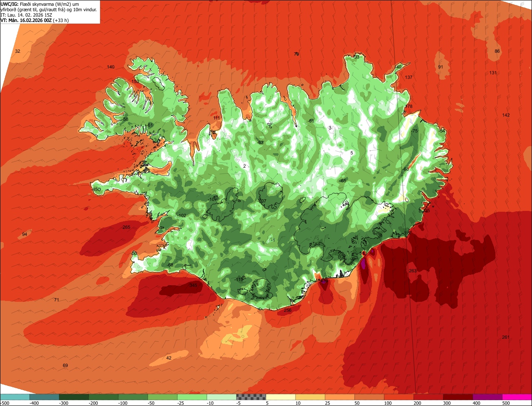This screenshot has height=406, width=532.
Task: Click the sea value 345 on the map
Action: click(x=193, y=285)
